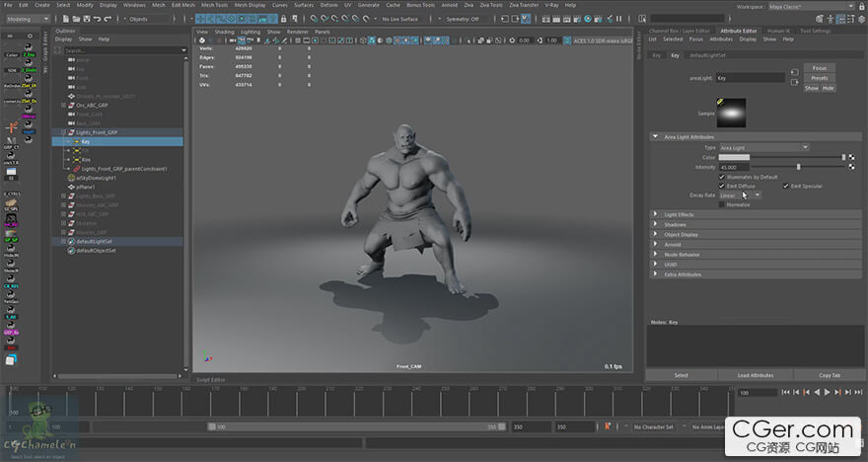Viewport: 868px width, 462px height.
Task: Switch to the defaultLightSet node tab
Action: 707,55
